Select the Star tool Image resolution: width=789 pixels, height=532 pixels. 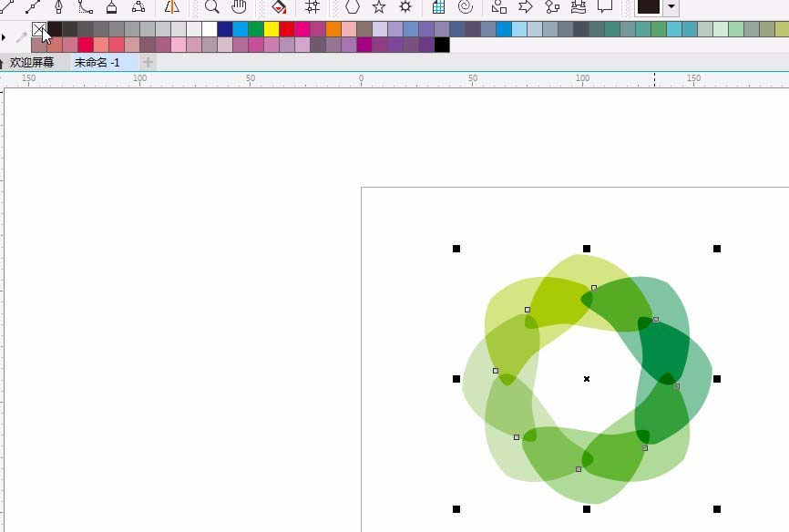click(x=379, y=6)
